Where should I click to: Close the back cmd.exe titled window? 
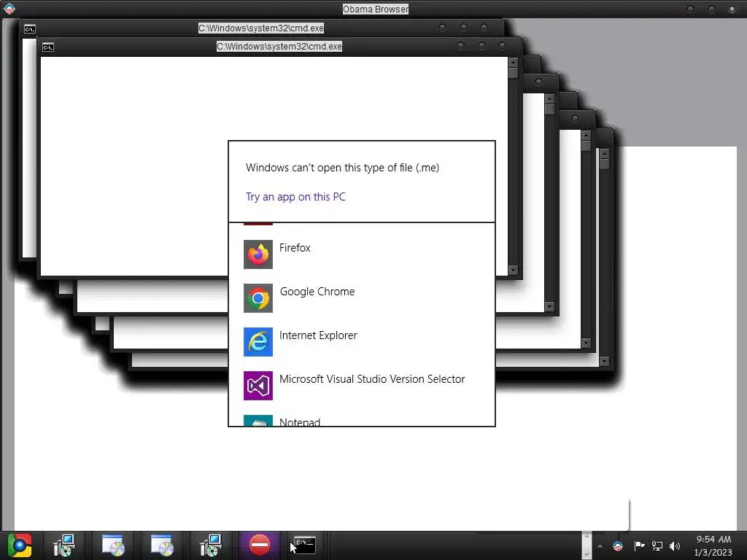point(484,28)
